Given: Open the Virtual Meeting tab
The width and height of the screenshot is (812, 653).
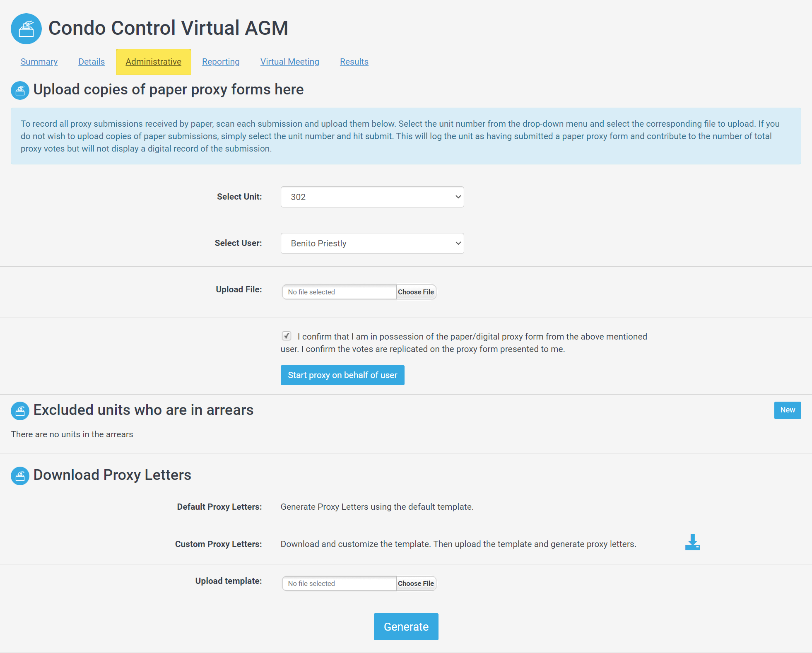Looking at the screenshot, I should tap(290, 62).
